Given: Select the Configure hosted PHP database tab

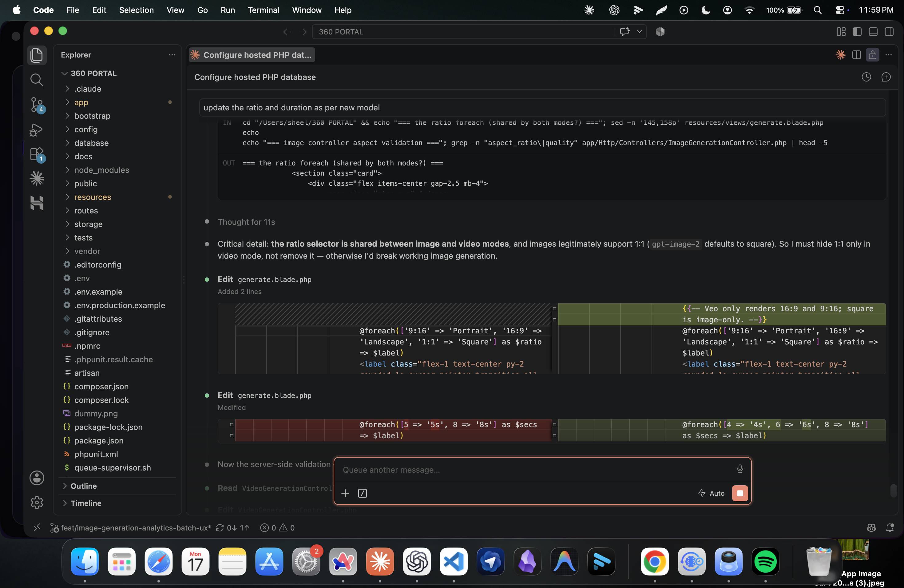Looking at the screenshot, I should [x=252, y=55].
